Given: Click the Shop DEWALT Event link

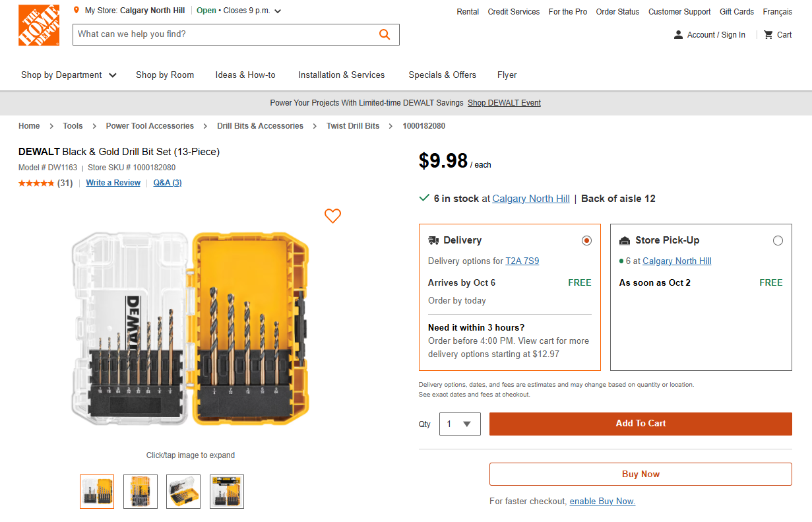Looking at the screenshot, I should (x=503, y=102).
